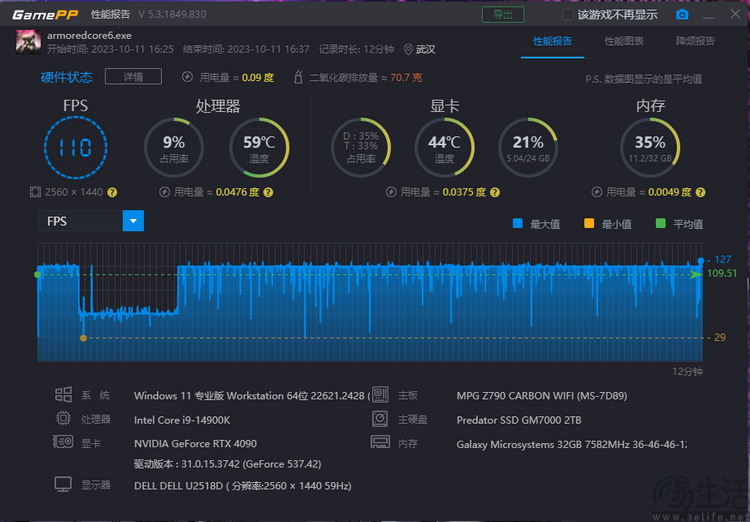Image resolution: width=750 pixels, height=522 pixels.
Task: Click the 系统 Windows system icon
Action: coord(63,395)
